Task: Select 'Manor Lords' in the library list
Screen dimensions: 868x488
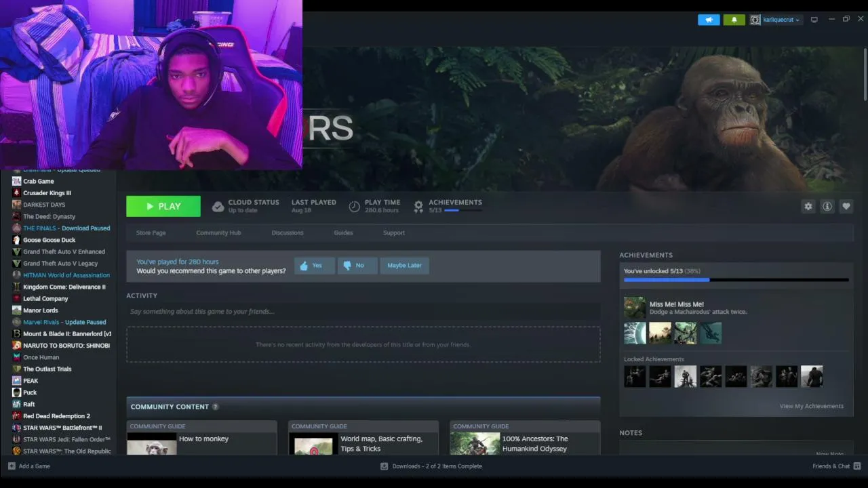Action: [x=41, y=310]
